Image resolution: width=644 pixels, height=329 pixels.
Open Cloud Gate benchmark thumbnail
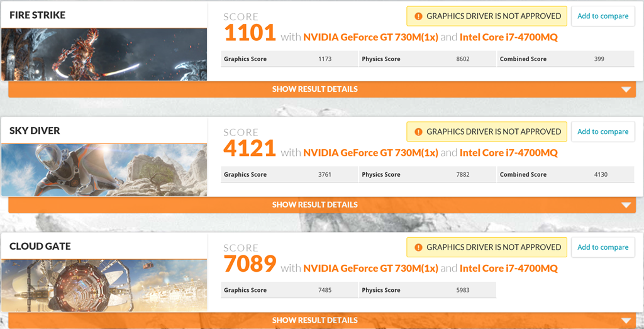[x=104, y=286]
